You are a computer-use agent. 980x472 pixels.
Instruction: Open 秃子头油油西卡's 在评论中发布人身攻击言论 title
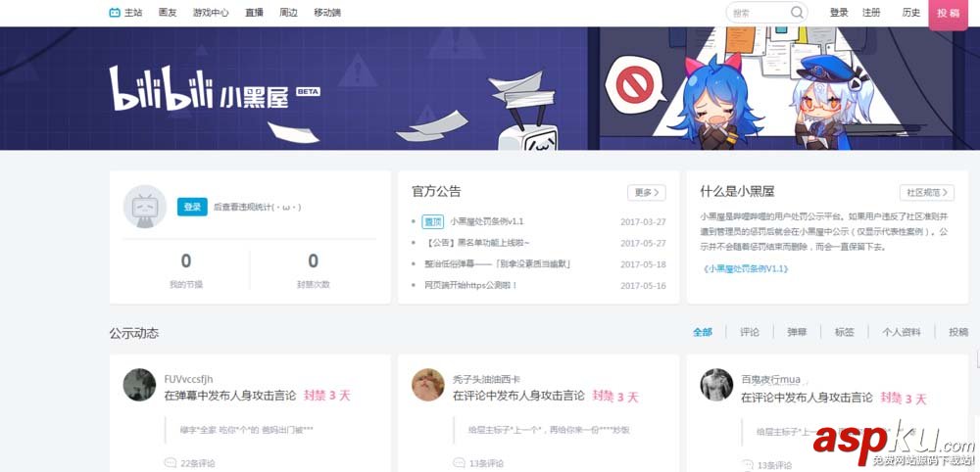pos(518,396)
